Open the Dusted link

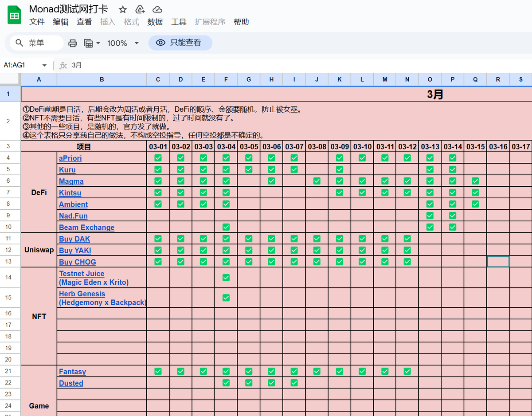(71, 383)
